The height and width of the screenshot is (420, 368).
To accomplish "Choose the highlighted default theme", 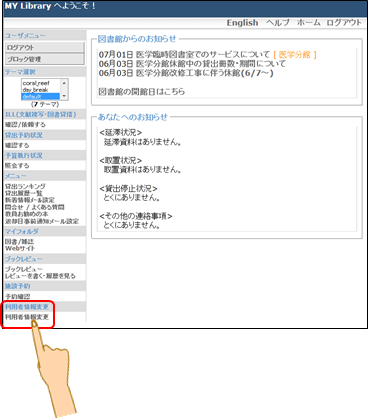I will [40, 97].
